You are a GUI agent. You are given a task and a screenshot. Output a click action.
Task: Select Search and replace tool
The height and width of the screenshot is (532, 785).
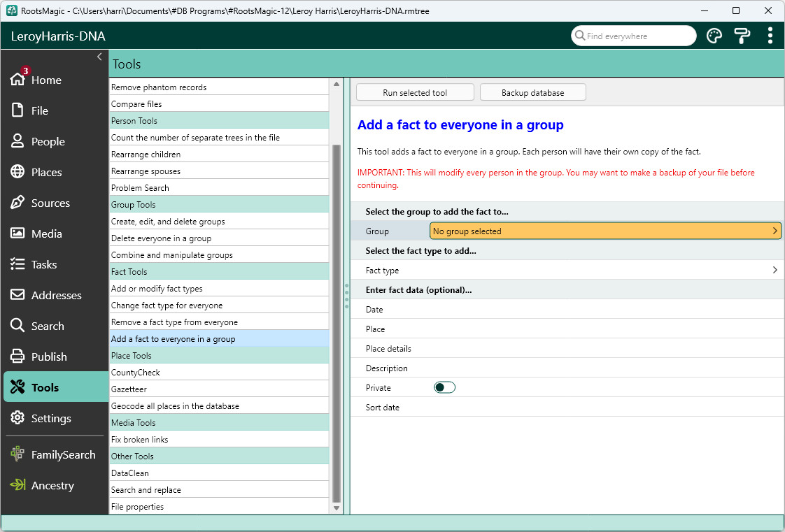pos(219,489)
